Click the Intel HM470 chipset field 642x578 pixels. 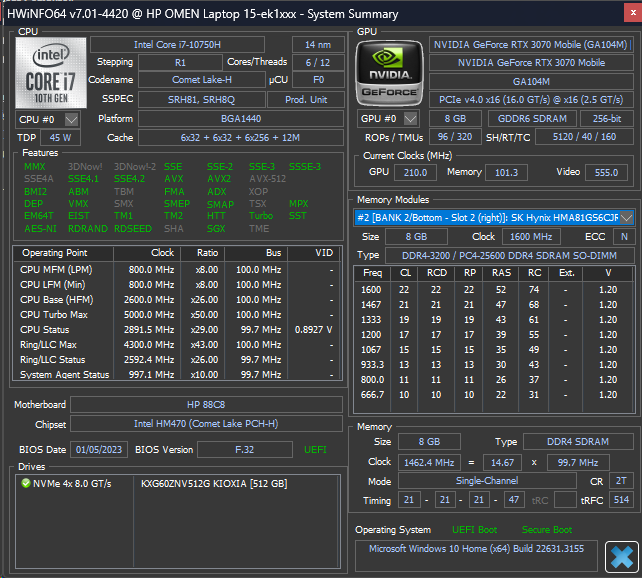coord(206,424)
